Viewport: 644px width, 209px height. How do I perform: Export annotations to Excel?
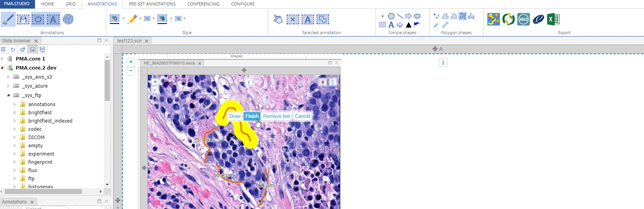(x=553, y=19)
